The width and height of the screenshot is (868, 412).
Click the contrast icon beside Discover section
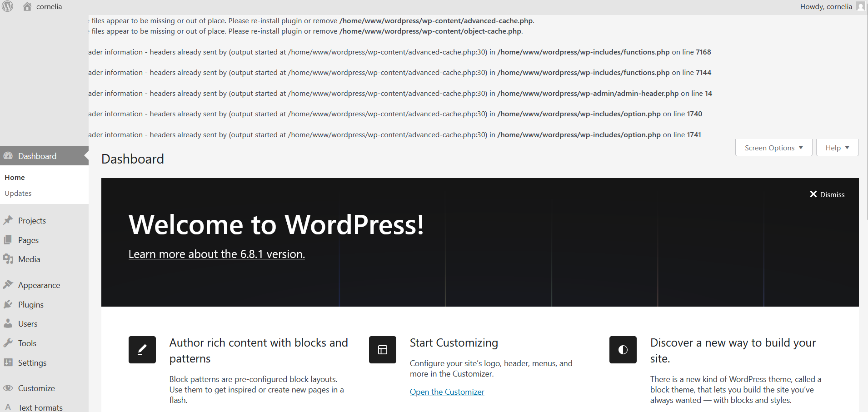tap(623, 350)
